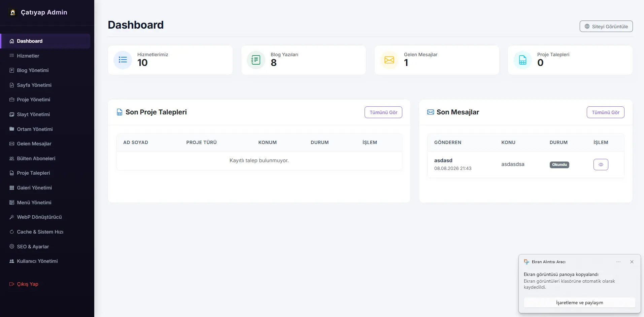Click the KONUM column header
Image resolution: width=644 pixels, height=317 pixels.
tap(267, 142)
